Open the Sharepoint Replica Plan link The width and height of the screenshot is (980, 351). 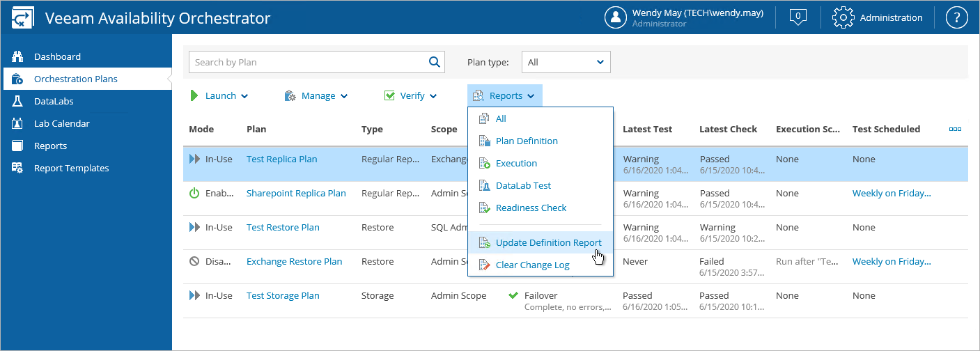click(296, 193)
